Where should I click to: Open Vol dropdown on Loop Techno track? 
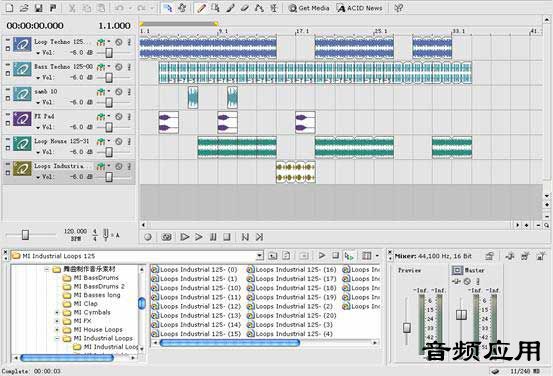38,53
